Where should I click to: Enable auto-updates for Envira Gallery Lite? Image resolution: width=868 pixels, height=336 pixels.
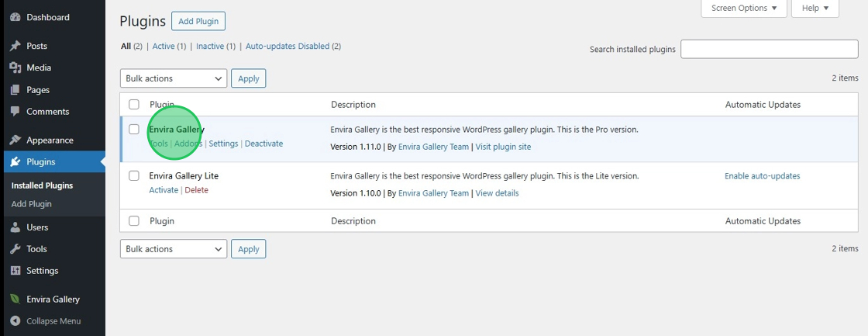pos(762,176)
